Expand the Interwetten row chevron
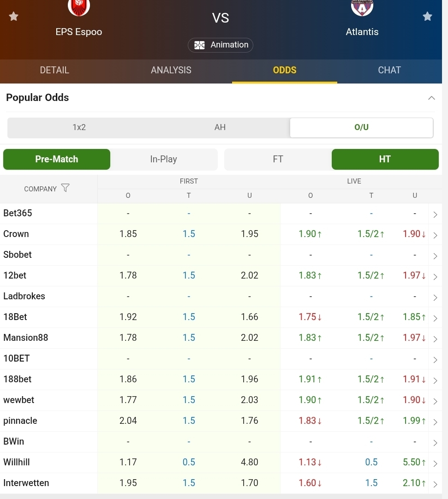 coord(435,484)
